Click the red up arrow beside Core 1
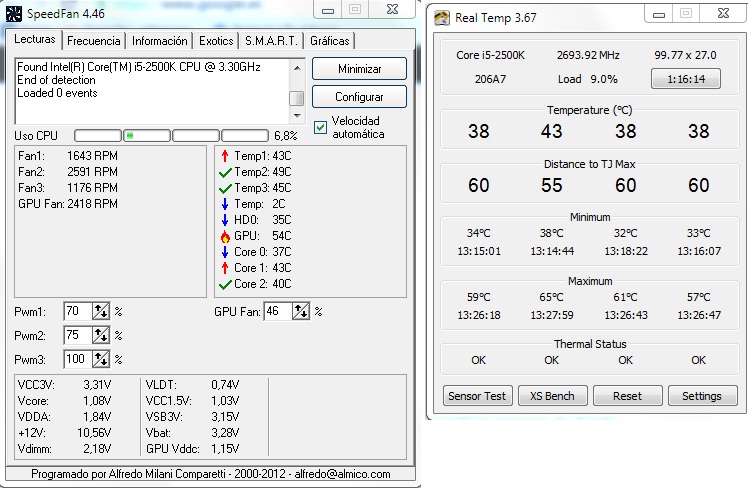This screenshot has width=748, height=492. click(224, 268)
